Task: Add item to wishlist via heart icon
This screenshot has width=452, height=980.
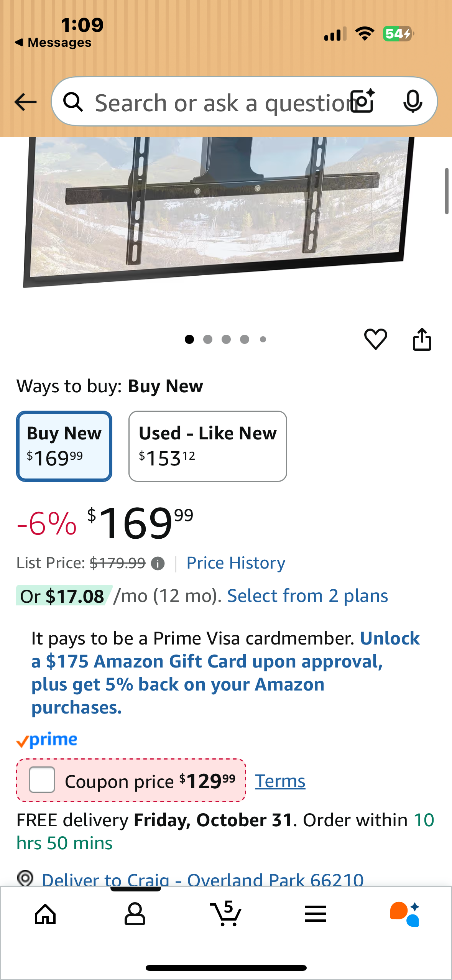Action: pos(376,339)
